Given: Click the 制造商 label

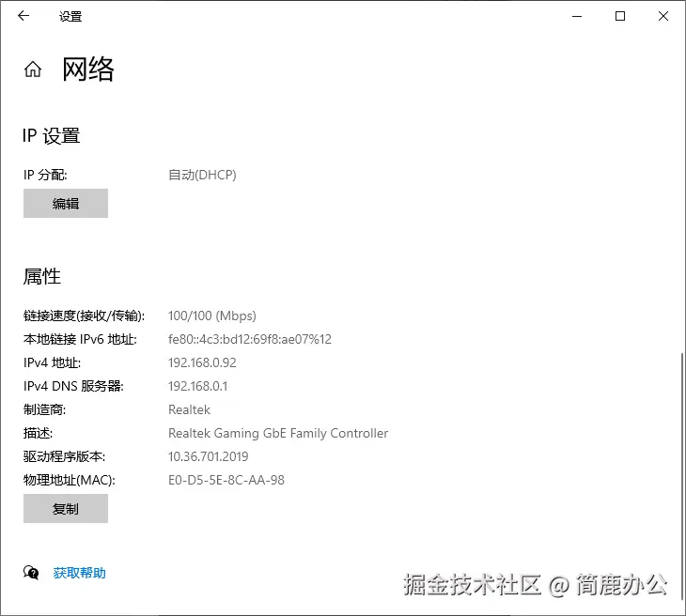Looking at the screenshot, I should tap(44, 409).
